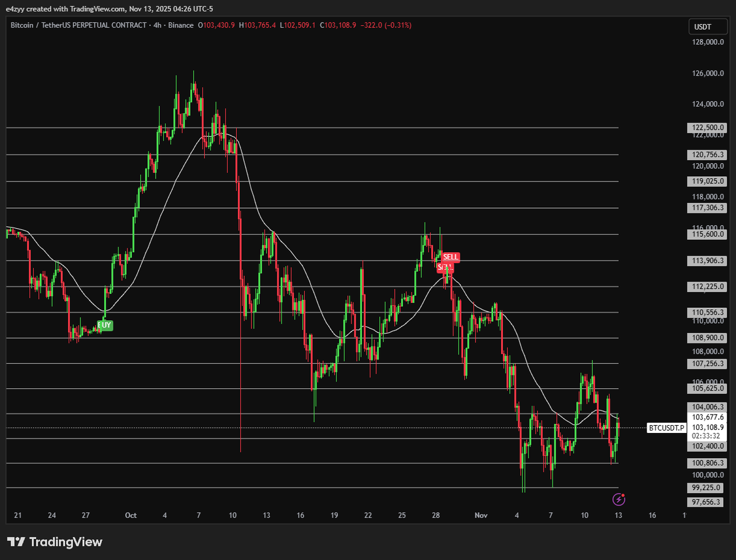
Task: Click the 104,006.3 price level label
Action: 707,407
